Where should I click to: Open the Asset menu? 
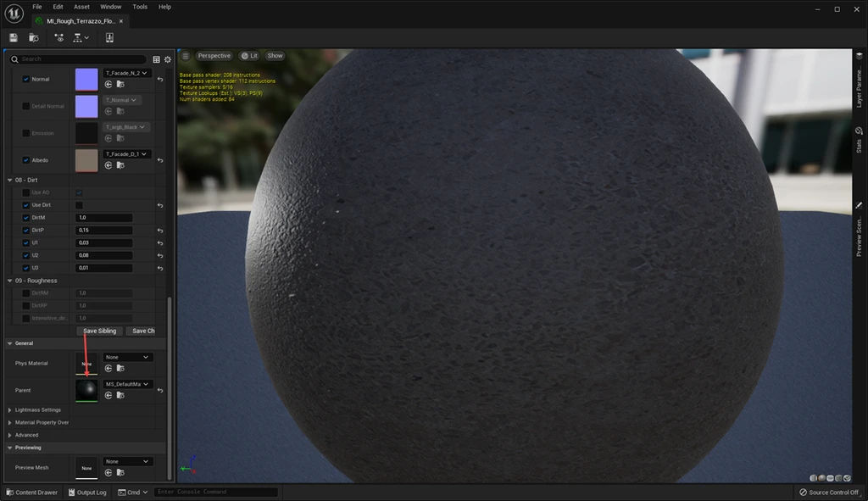pos(81,7)
